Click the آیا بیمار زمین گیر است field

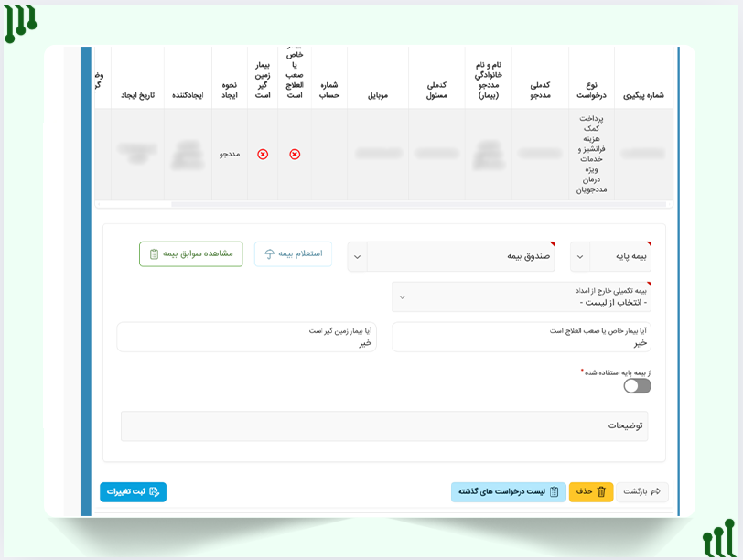(x=246, y=337)
